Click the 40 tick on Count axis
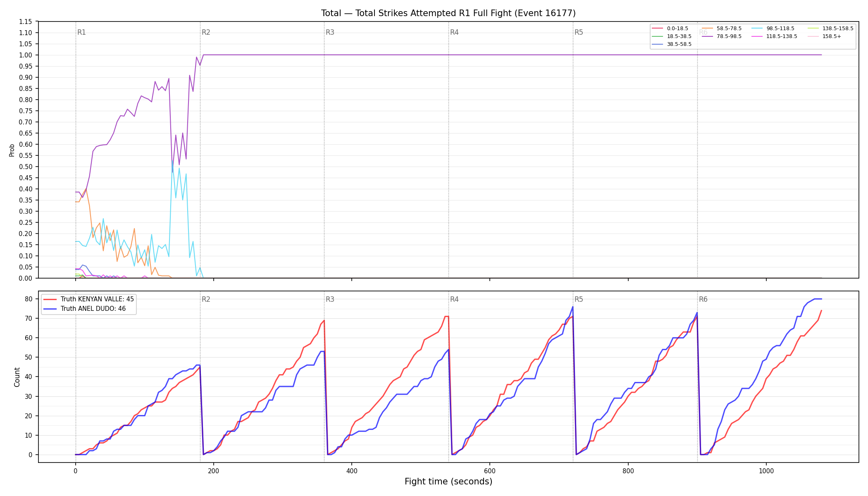 [x=29, y=377]
